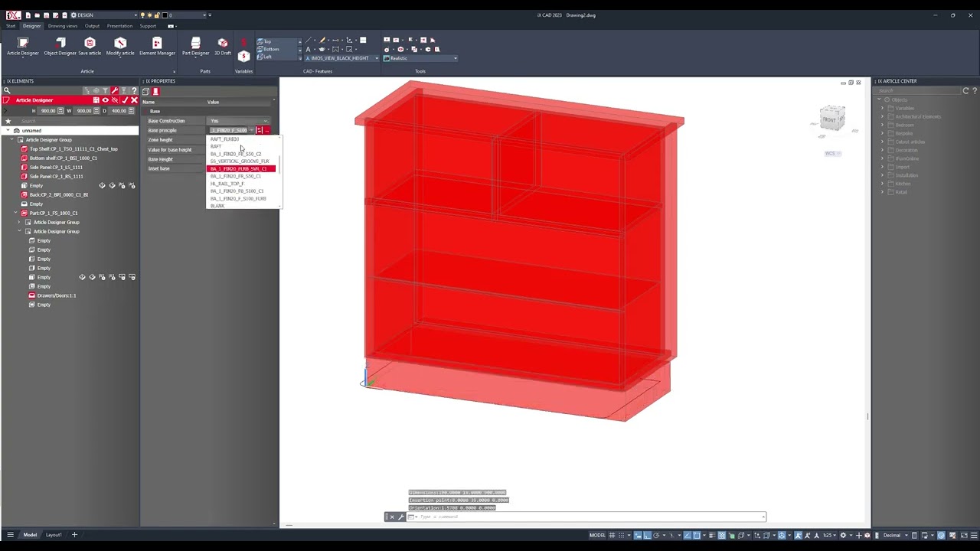Screen dimensions: 980x551
Task: Click the search magnifier in iX Elements
Action: pyautogui.click(x=7, y=91)
